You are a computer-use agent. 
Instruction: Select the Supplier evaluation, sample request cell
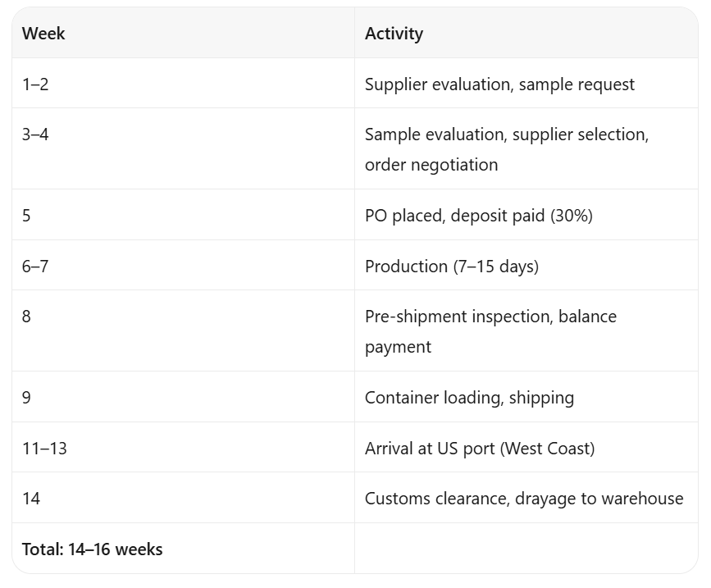click(526, 84)
